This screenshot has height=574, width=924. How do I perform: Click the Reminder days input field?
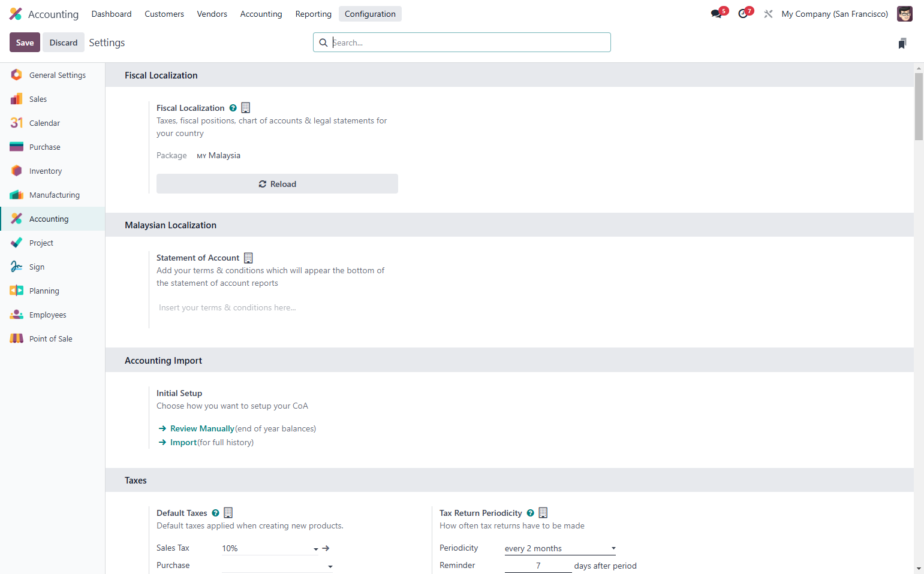tap(538, 566)
